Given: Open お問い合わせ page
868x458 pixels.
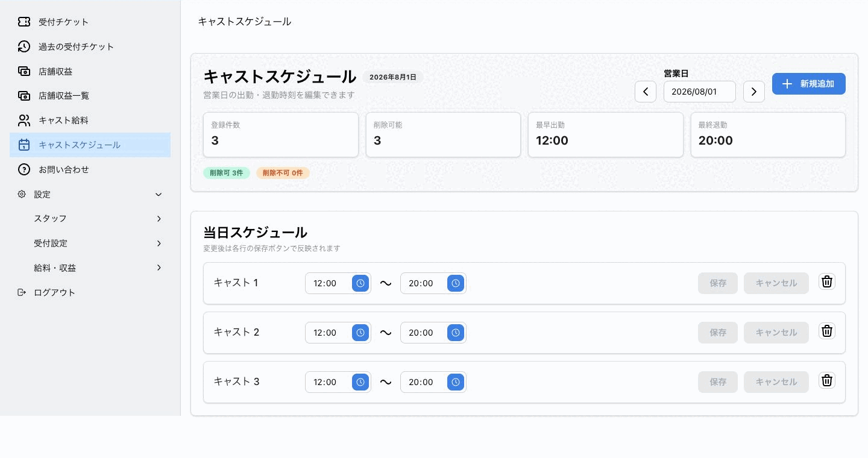Looking at the screenshot, I should [x=90, y=170].
